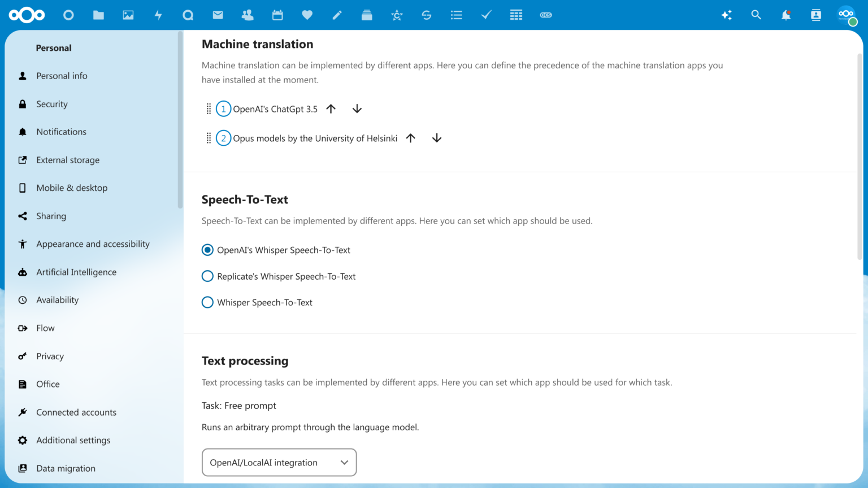Open the Files app from the top bar
This screenshot has height=488, width=868.
(98, 15)
